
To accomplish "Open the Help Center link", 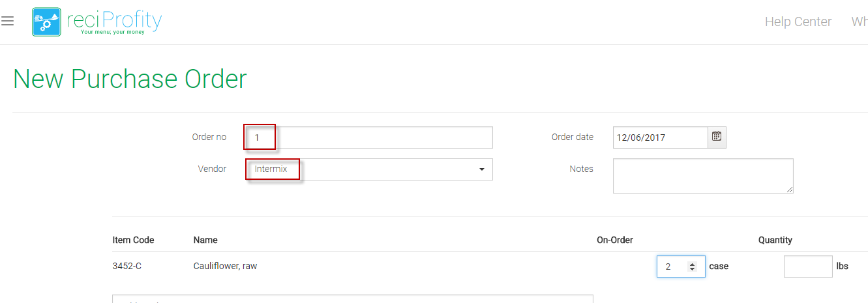I will tap(798, 22).
